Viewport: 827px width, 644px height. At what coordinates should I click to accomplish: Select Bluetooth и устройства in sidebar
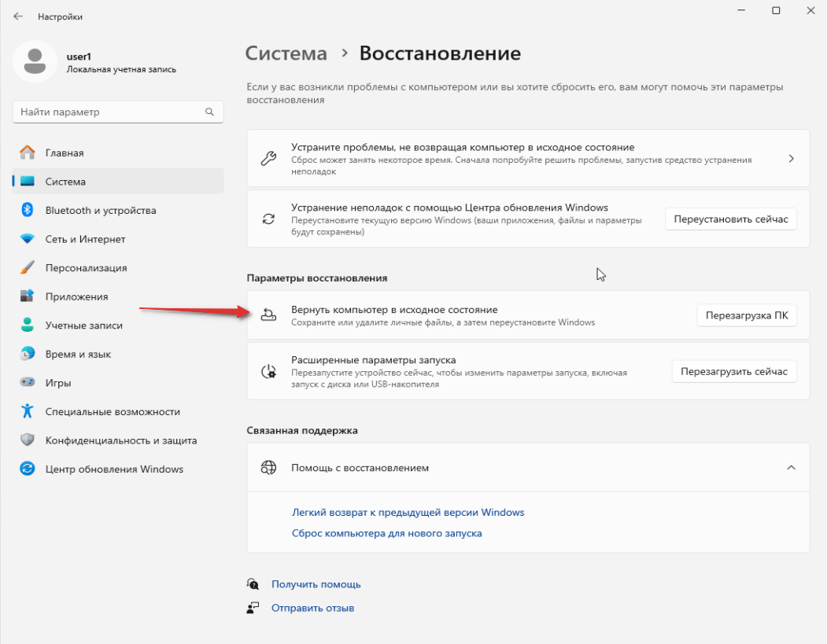click(118, 210)
